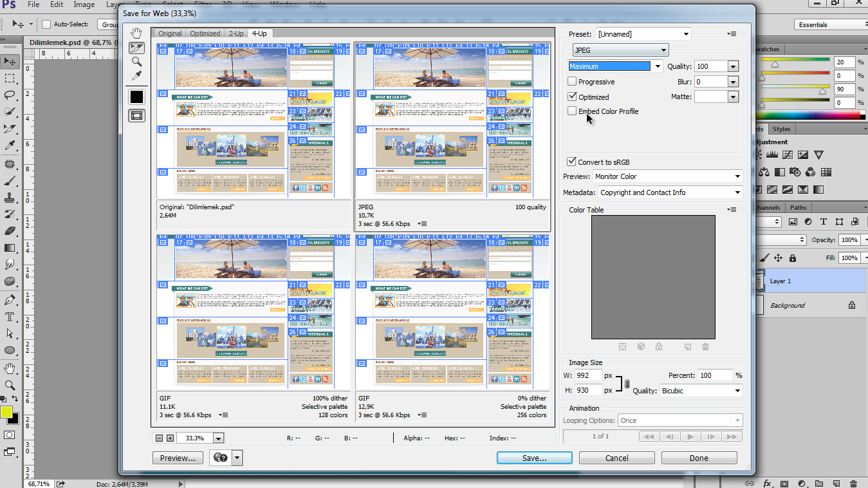Screen dimensions: 868x488
Task: Click the add layer mask icon
Action: pos(784,483)
